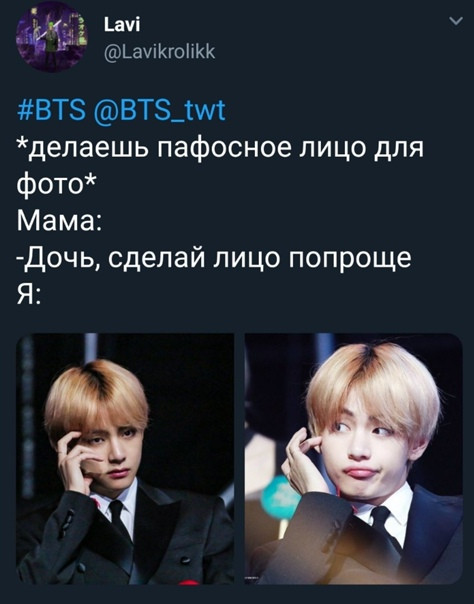Show the caret dropdown beside Lavi's name
474x604 pixels.
point(456,21)
